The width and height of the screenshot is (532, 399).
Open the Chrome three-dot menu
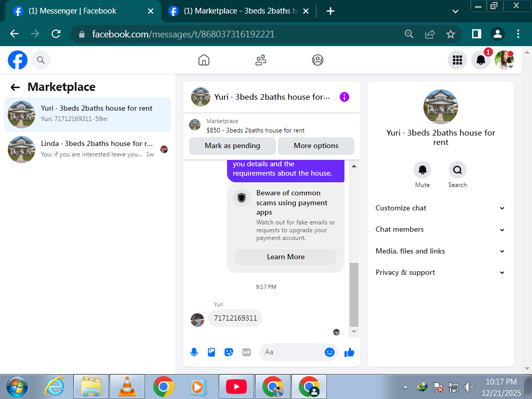click(x=518, y=34)
